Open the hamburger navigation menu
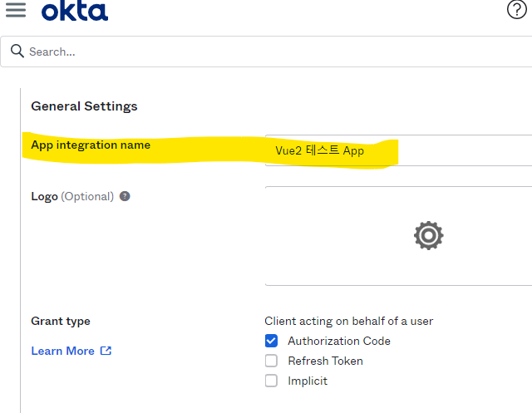532x413 pixels. pos(16,10)
